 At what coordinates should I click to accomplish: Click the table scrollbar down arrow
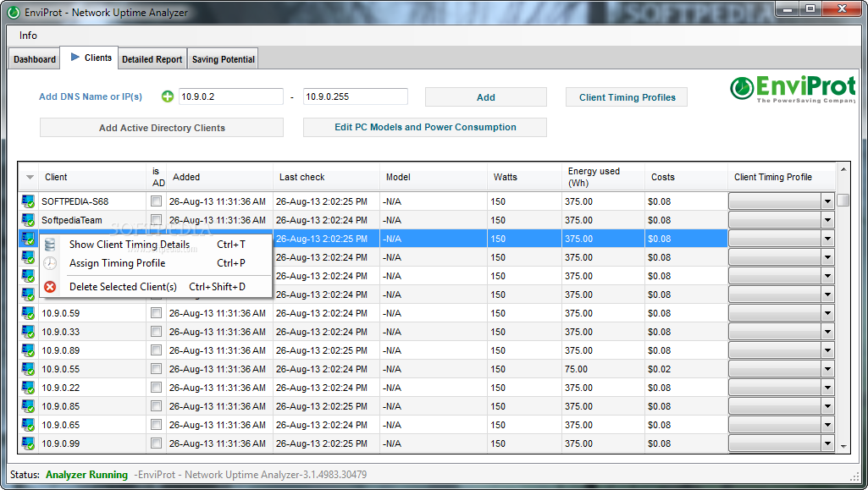[x=843, y=446]
